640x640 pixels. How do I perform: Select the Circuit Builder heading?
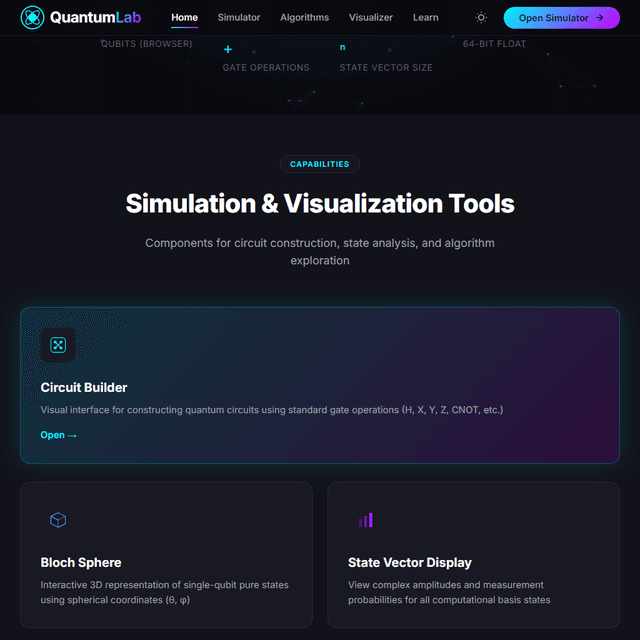[x=84, y=387]
